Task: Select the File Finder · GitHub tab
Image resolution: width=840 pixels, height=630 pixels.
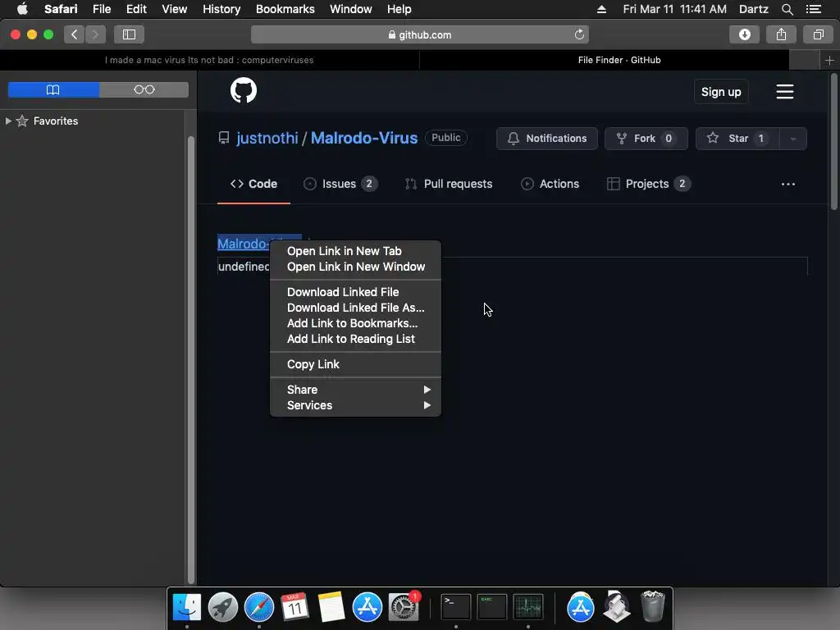Action: [x=619, y=60]
